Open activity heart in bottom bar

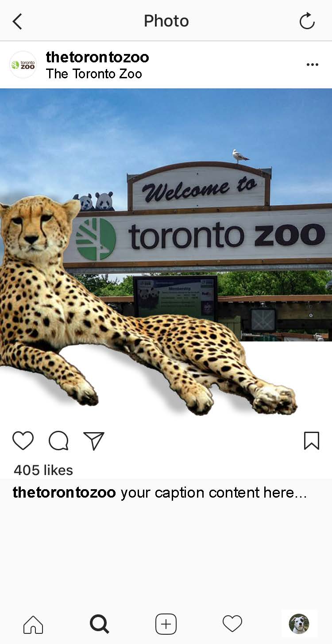[232, 624]
